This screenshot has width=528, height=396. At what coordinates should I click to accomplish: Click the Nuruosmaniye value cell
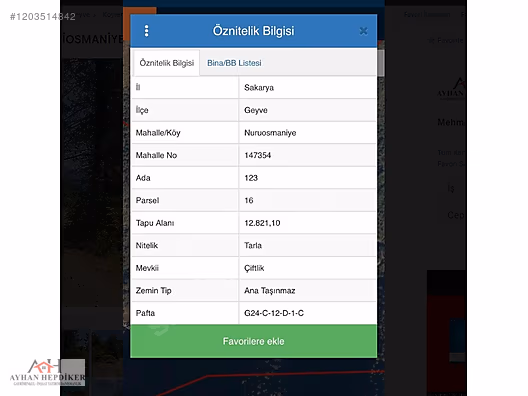click(307, 133)
